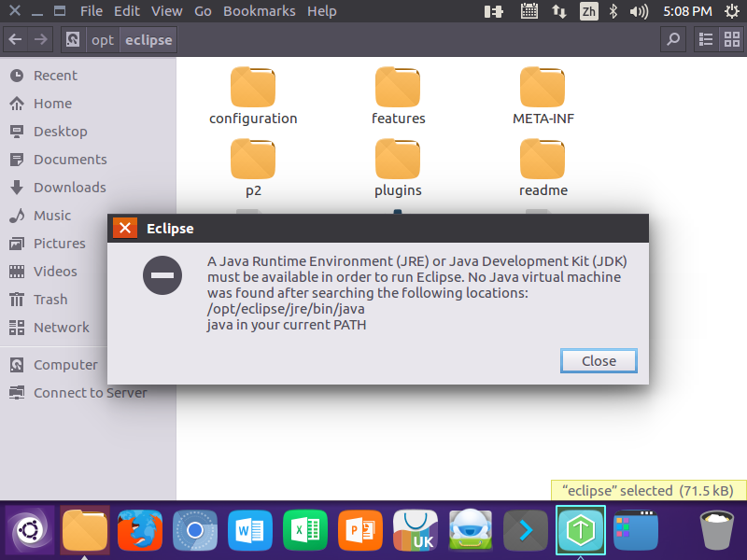Open Downloads in sidebar
This screenshot has height=560, width=747.
click(x=88, y=188)
